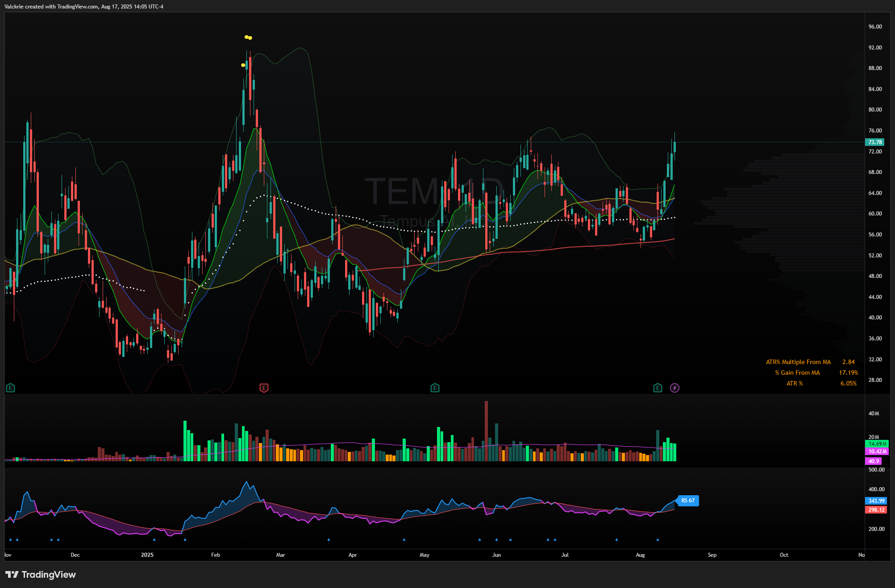
Task: Click the pair of yellow dots above February peak
Action: pyautogui.click(x=248, y=37)
